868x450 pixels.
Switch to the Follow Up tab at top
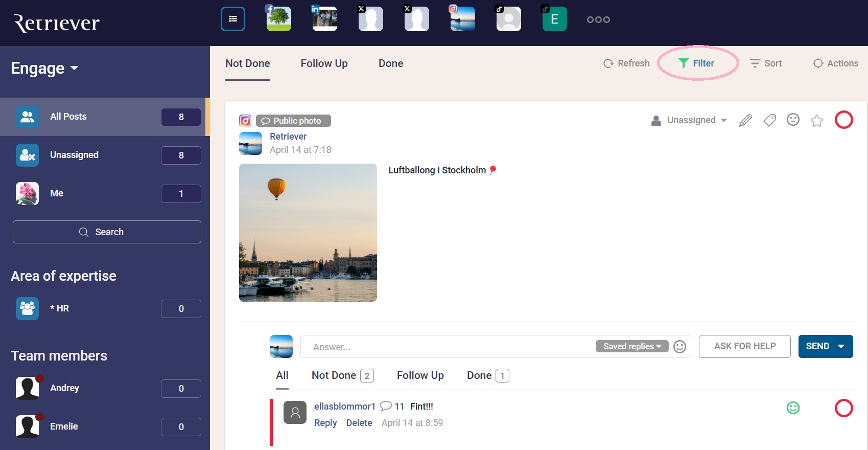tap(324, 63)
